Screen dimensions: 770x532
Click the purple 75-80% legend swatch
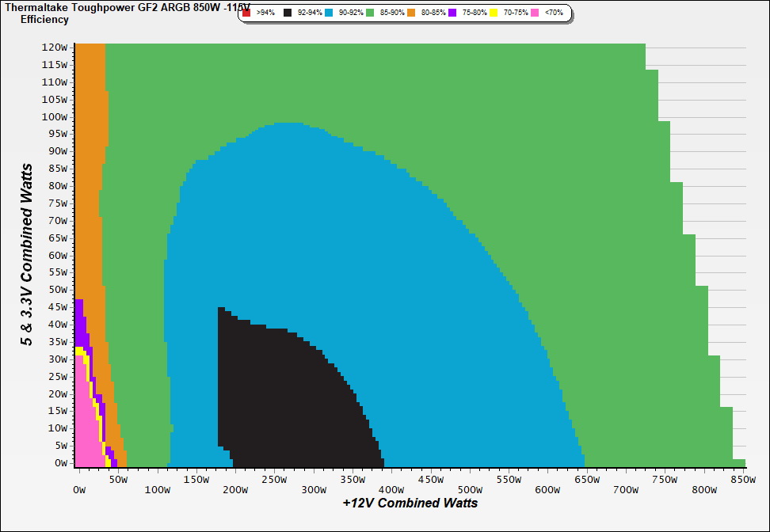(x=452, y=13)
